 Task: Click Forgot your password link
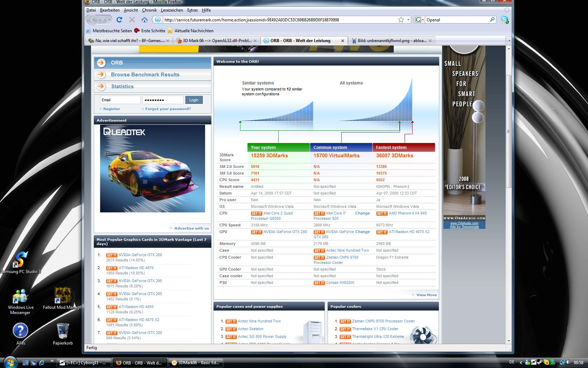pos(168,109)
